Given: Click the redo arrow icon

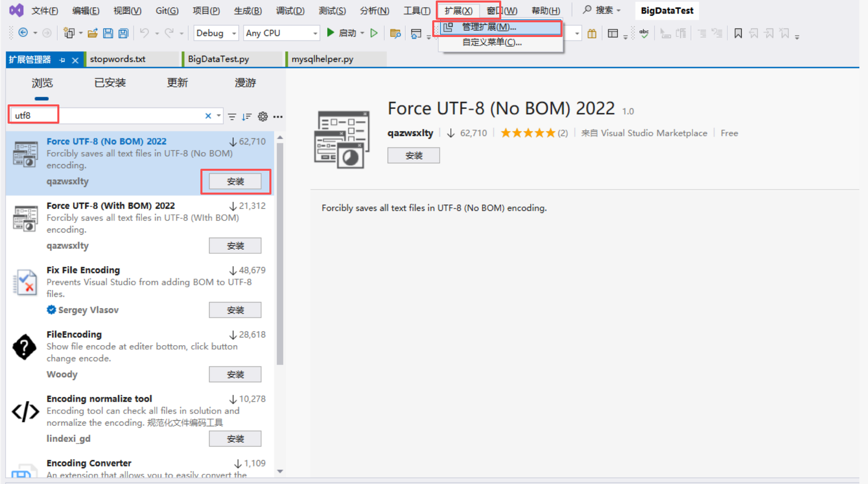Looking at the screenshot, I should 169,33.
